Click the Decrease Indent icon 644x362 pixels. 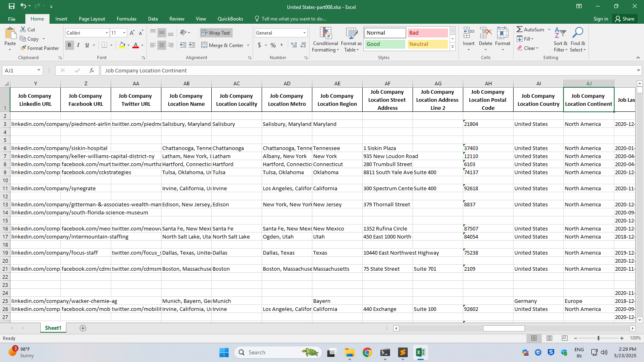[x=183, y=45]
